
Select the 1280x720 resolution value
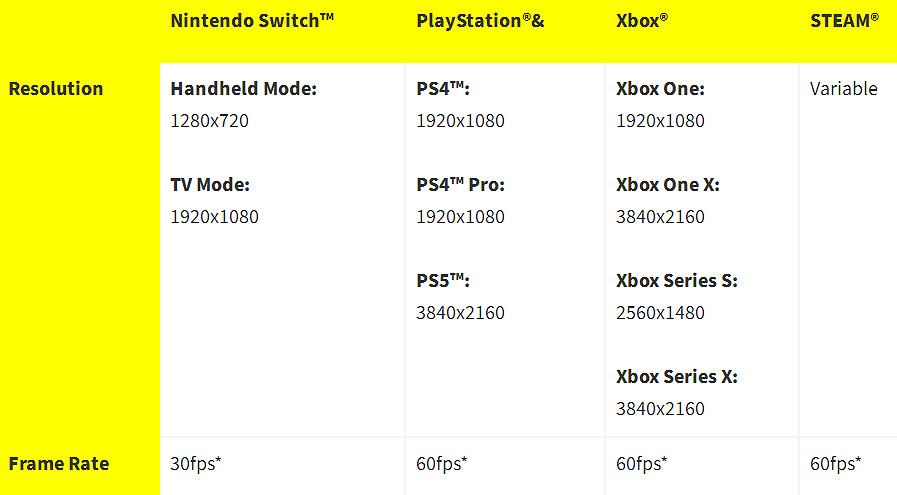[x=210, y=121]
